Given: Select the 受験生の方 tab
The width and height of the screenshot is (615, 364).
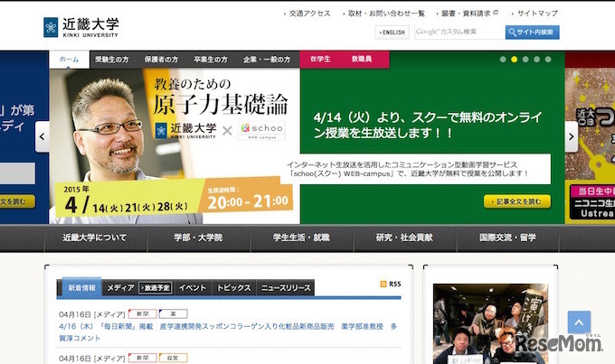Looking at the screenshot, I should click(112, 60).
